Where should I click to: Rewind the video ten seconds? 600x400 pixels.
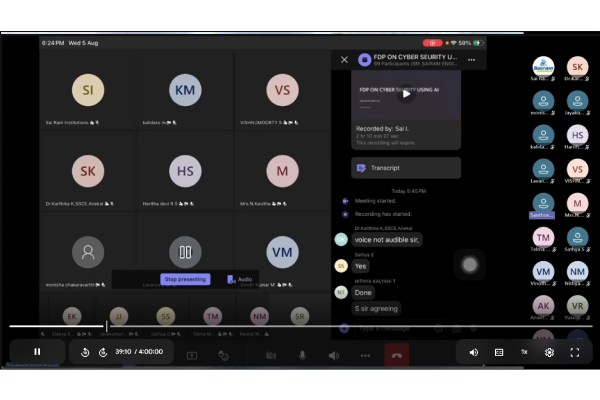pos(85,352)
